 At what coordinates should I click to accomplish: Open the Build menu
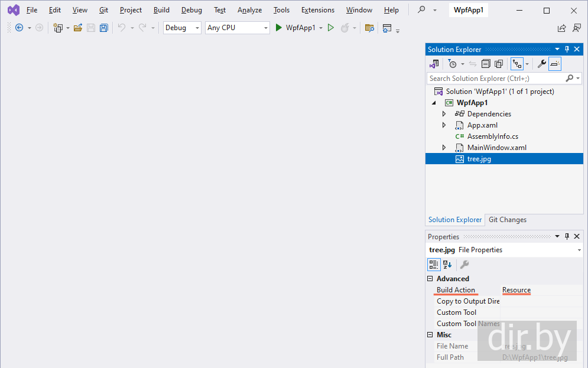click(x=161, y=10)
